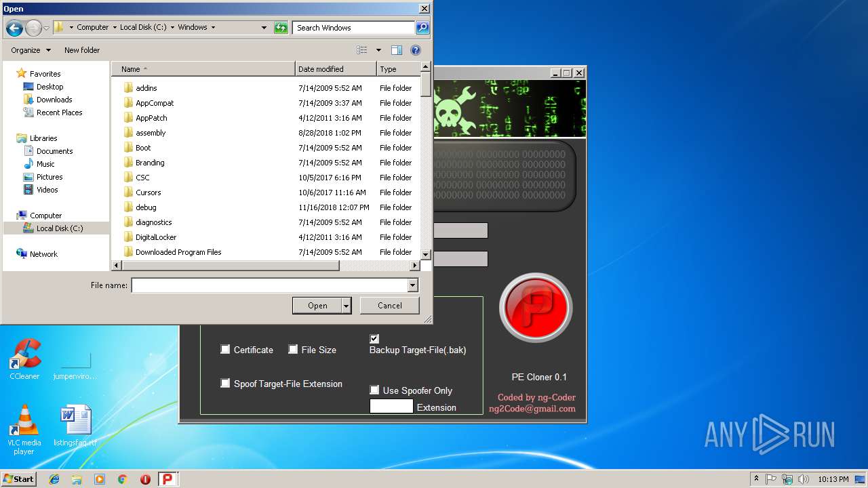The width and height of the screenshot is (868, 488).
Task: Click the Cancel button
Action: (x=389, y=306)
